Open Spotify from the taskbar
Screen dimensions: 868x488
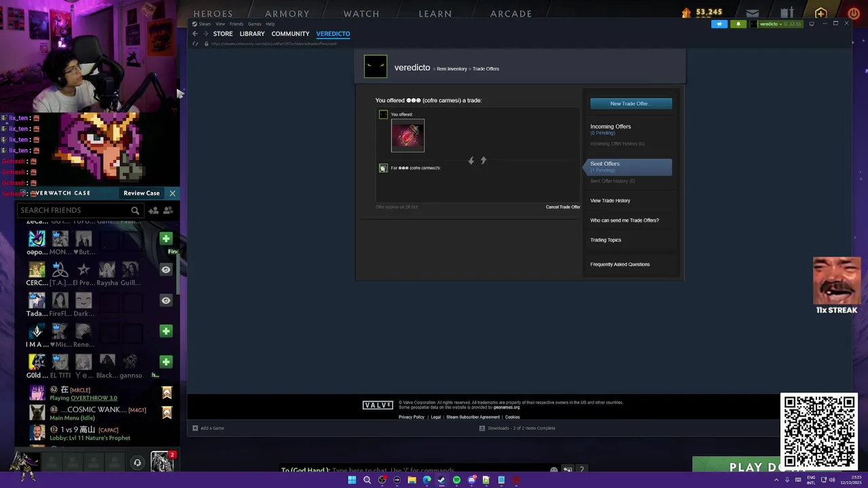pyautogui.click(x=456, y=480)
